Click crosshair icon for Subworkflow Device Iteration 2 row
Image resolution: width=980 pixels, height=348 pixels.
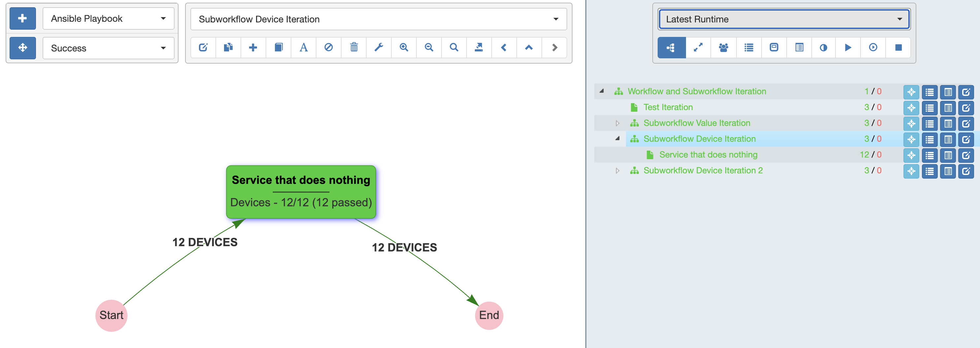911,171
